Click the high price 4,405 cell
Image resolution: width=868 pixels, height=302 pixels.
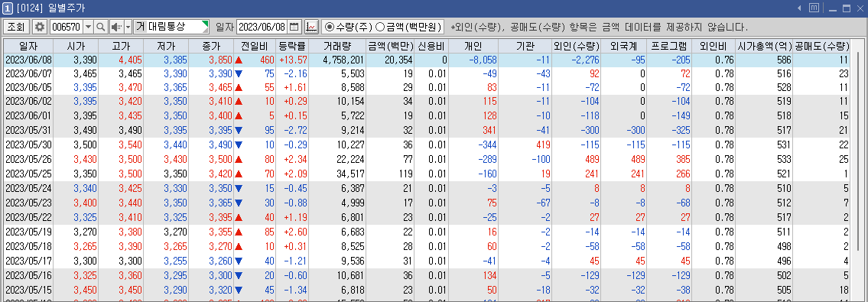[121, 60]
